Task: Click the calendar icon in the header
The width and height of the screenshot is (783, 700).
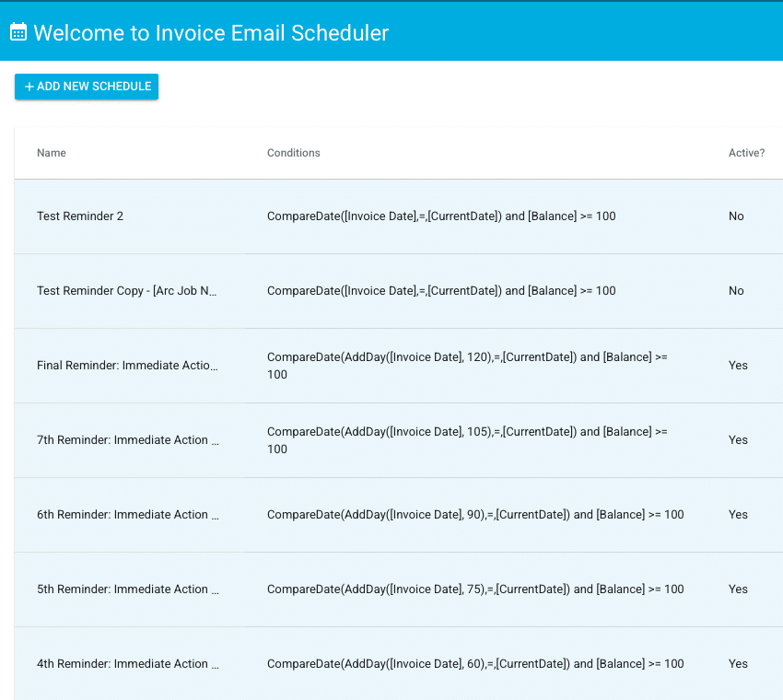Action: point(18,30)
